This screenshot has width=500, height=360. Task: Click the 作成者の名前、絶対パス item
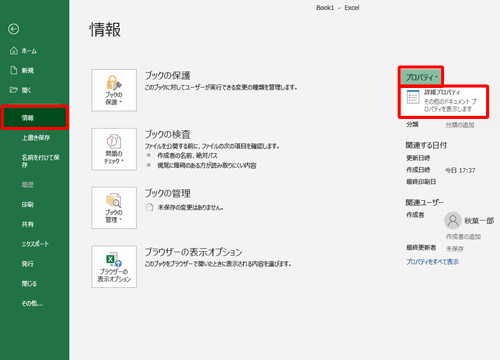click(x=187, y=155)
